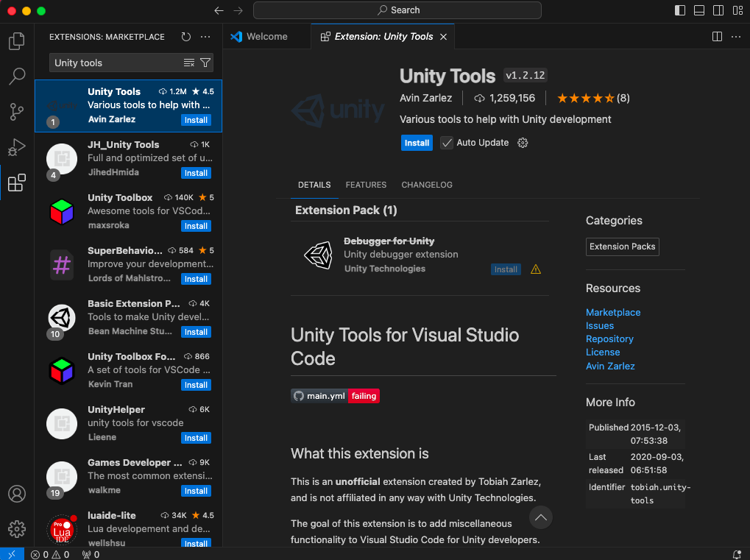Click the main.yml failing badge

click(x=335, y=396)
